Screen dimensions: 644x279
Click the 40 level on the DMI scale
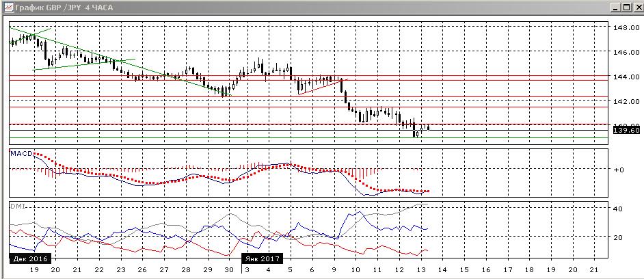click(x=618, y=209)
